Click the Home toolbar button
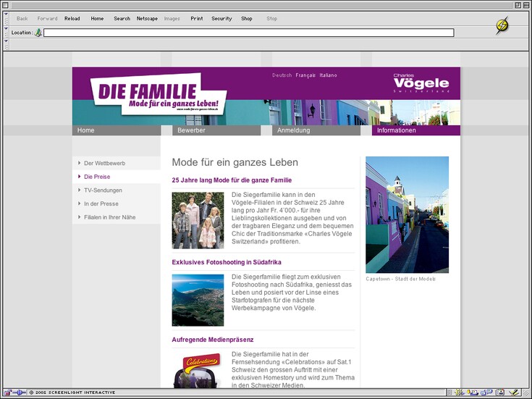532x399 pixels. [x=97, y=19]
